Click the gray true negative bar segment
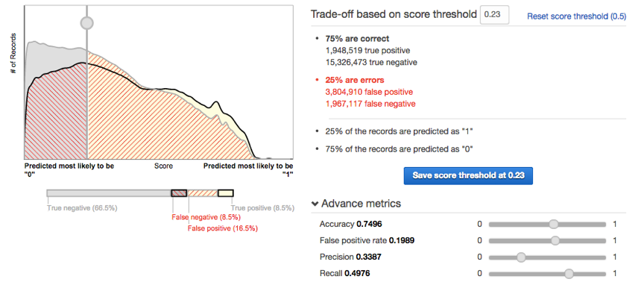The height and width of the screenshot is (288, 644). point(109,193)
